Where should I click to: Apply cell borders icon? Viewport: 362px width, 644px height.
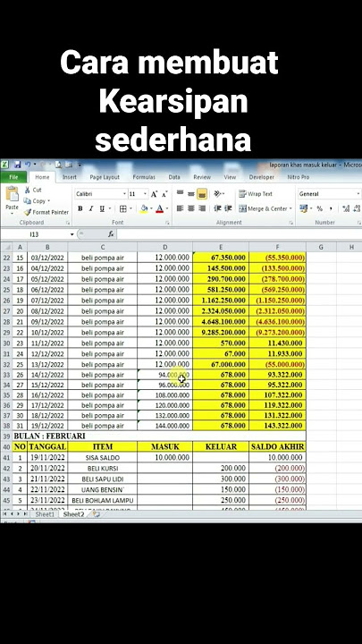pos(122,208)
